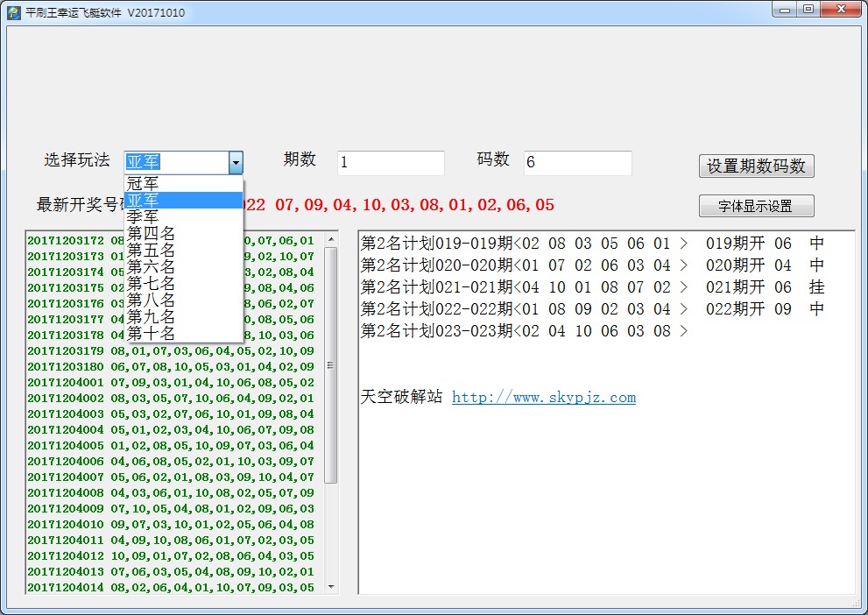
Task: Click the 码数 input field
Action: point(577,163)
